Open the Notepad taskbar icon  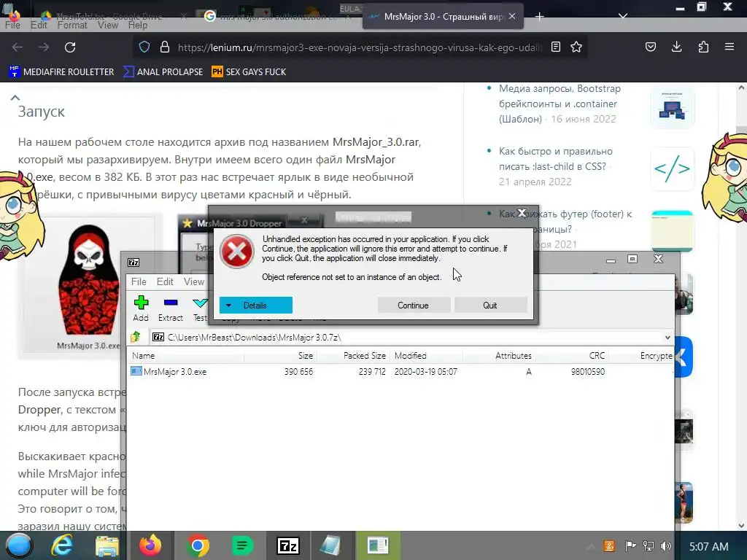click(330, 545)
